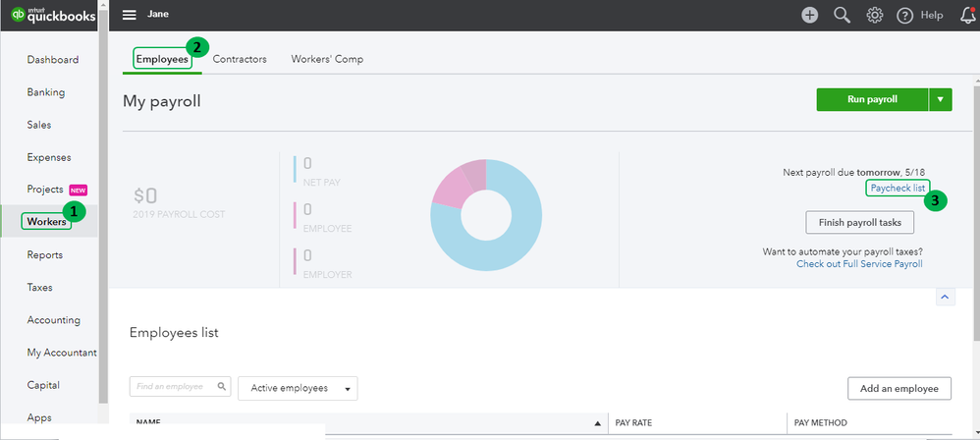Go to Banking in sidebar
This screenshot has height=440, width=980.
(45, 92)
